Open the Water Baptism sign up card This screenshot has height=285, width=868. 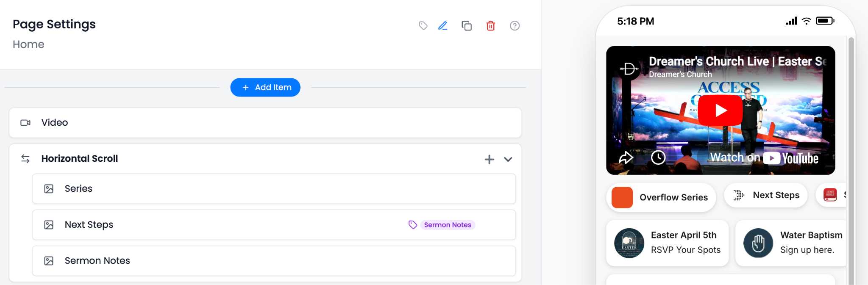pyautogui.click(x=791, y=243)
